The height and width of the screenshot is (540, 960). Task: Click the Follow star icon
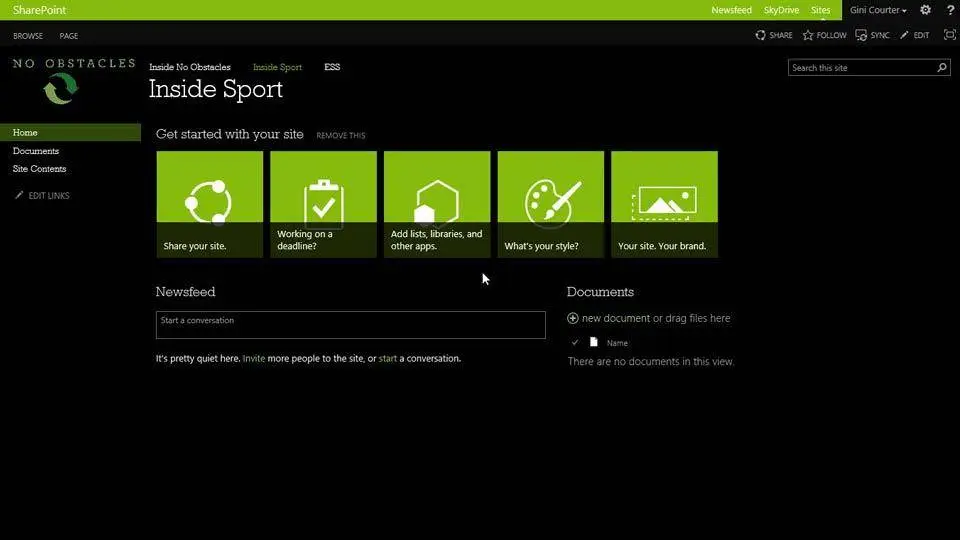coord(808,36)
